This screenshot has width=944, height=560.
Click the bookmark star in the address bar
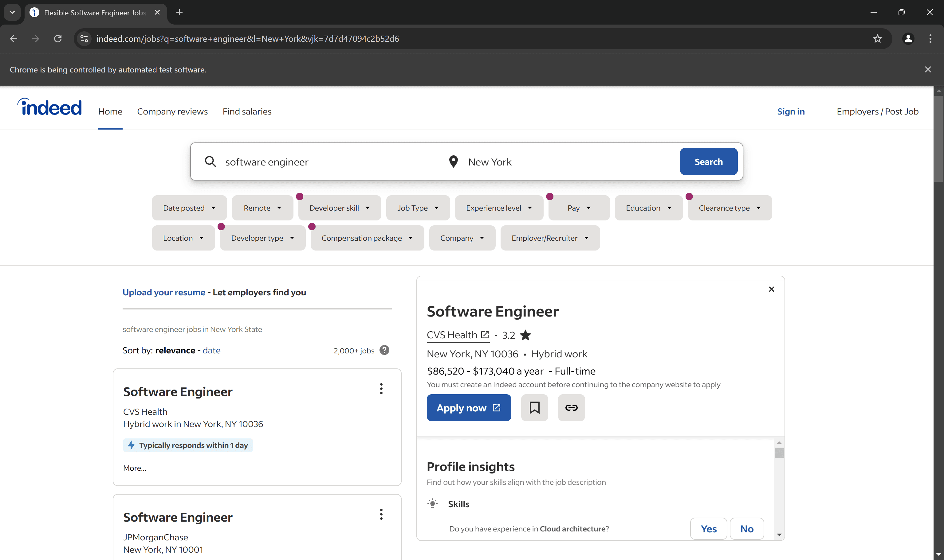[877, 38]
